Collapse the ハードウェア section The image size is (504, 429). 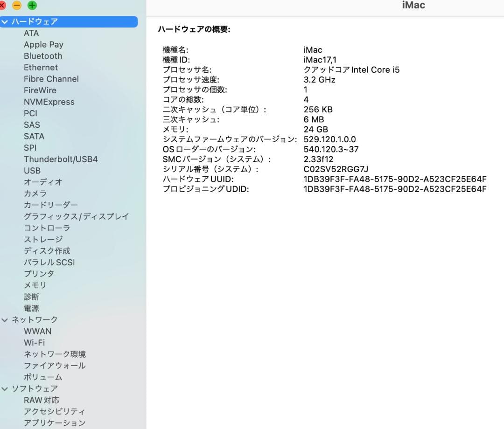[x=5, y=21]
